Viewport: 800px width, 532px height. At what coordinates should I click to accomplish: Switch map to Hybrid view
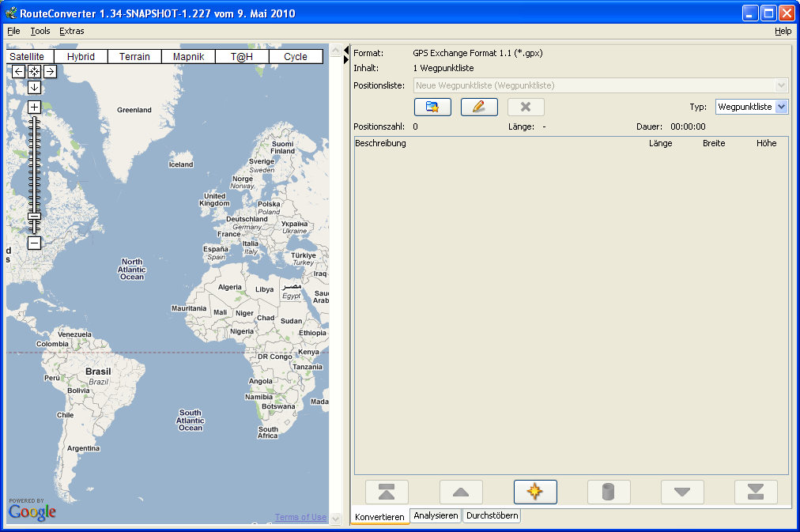click(81, 57)
